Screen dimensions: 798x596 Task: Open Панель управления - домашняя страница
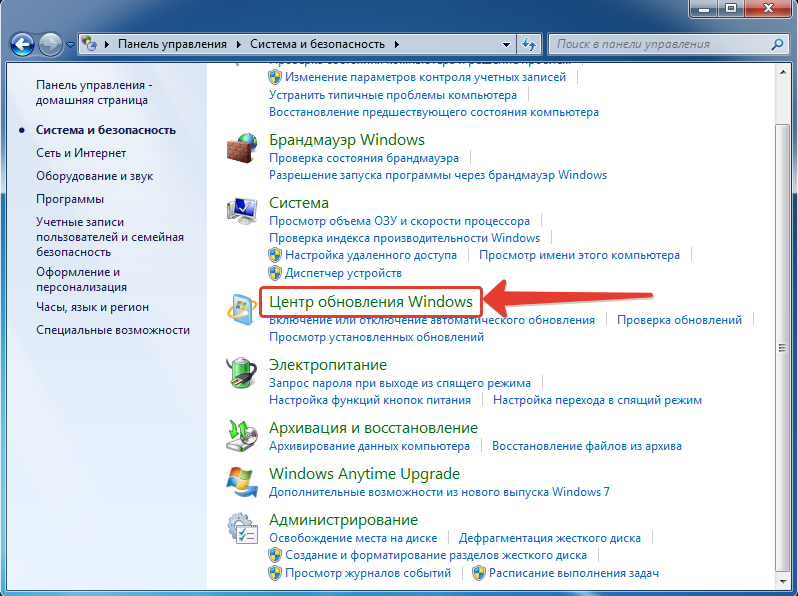pyautogui.click(x=94, y=92)
